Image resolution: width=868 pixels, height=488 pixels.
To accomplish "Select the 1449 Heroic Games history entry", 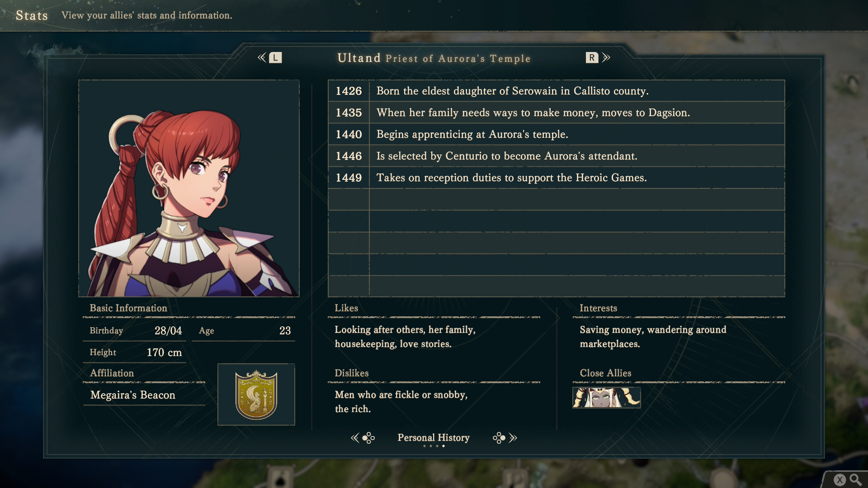I will tap(557, 178).
